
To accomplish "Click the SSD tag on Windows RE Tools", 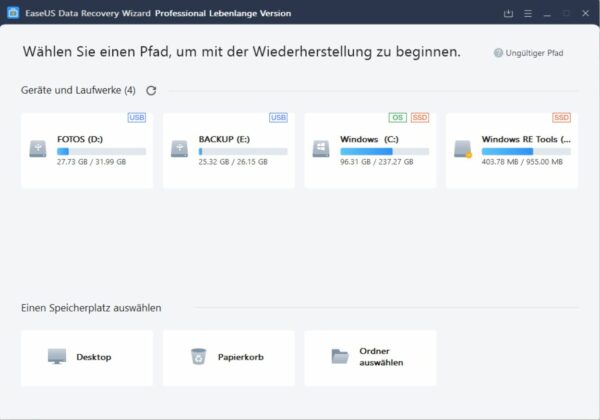I will (x=561, y=117).
